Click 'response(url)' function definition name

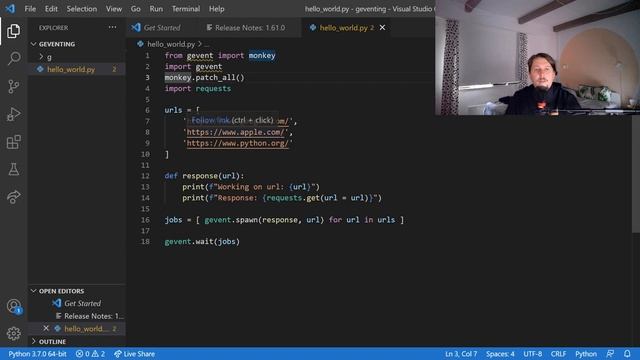click(211, 176)
